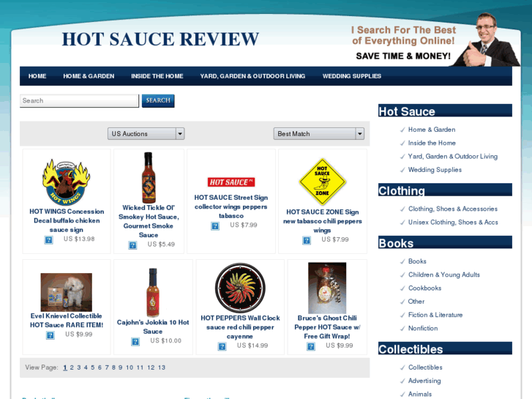Open the Best Match sort dropdown
The image size is (532, 399).
319,134
